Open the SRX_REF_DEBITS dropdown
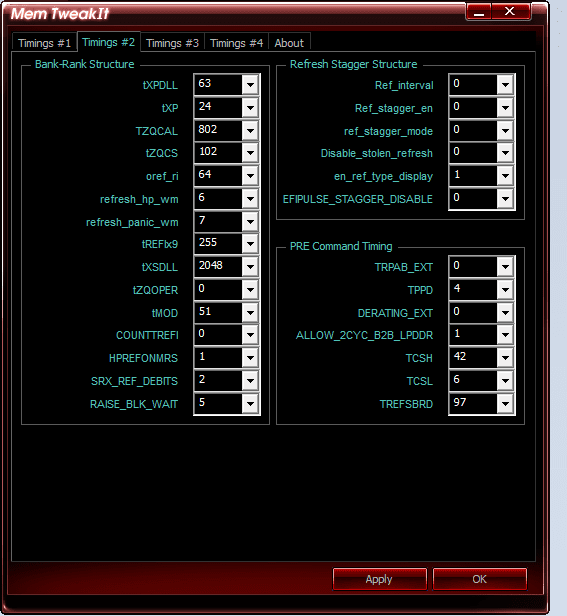The height and width of the screenshot is (616, 567). pos(250,381)
